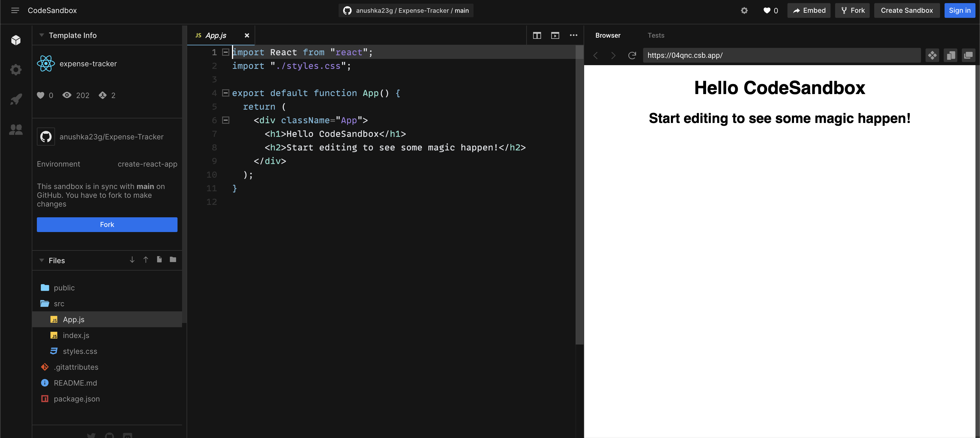Fold the code block at line 4
The image size is (980, 438).
point(226,93)
